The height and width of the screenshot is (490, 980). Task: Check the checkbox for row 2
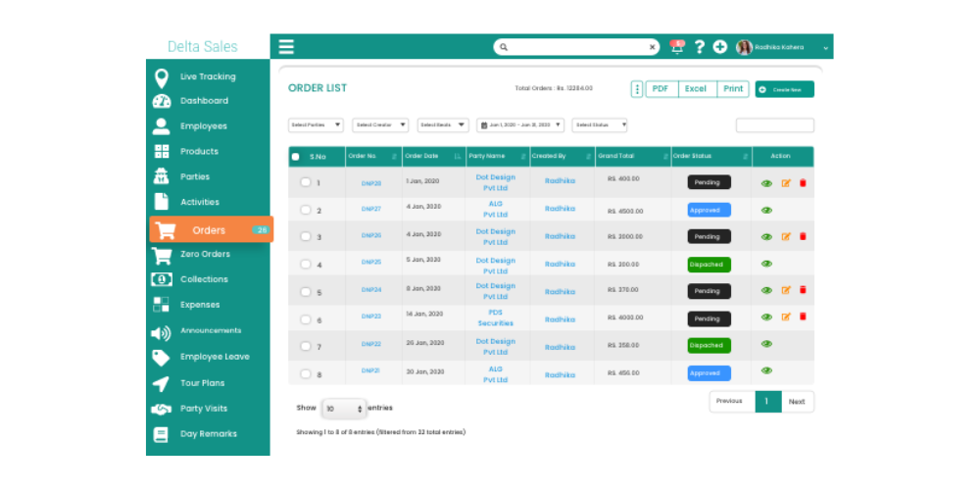305,210
